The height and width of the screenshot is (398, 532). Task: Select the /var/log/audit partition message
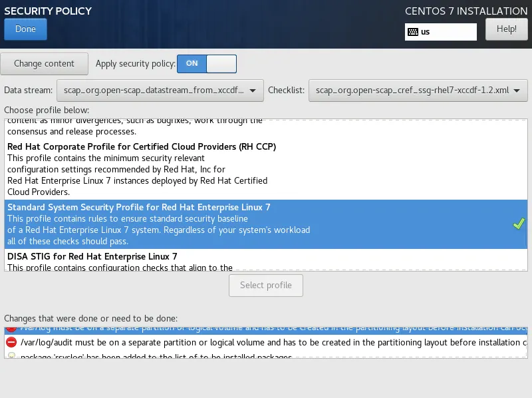click(266, 342)
